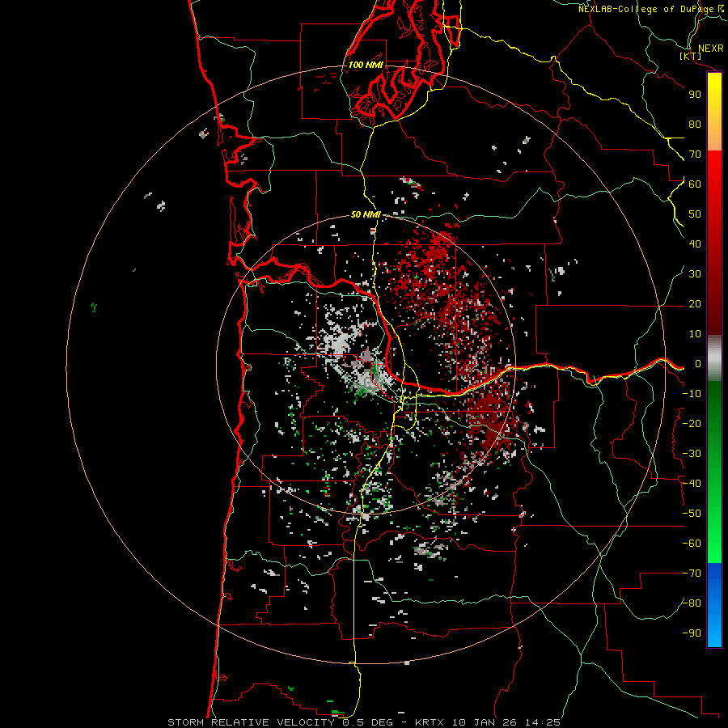Click the [KT] units label
The image size is (728, 728).
point(691,56)
